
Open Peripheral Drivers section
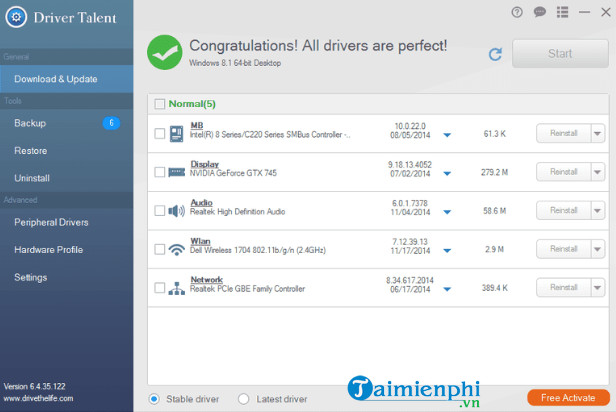coord(66,222)
